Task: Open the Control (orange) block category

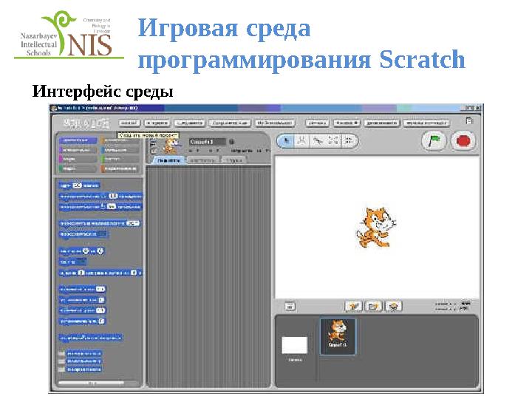Action: tap(120, 140)
